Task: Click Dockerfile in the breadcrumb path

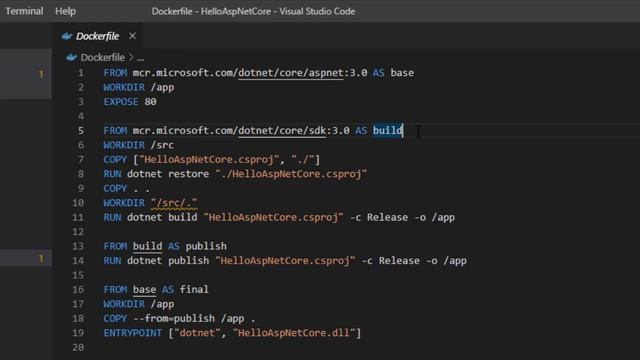Action: point(102,58)
